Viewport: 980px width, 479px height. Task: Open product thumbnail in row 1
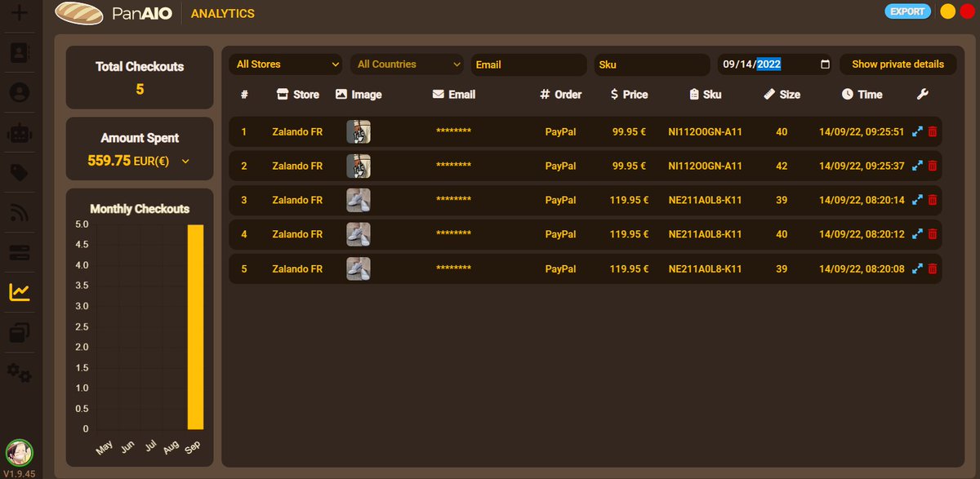[x=359, y=131]
